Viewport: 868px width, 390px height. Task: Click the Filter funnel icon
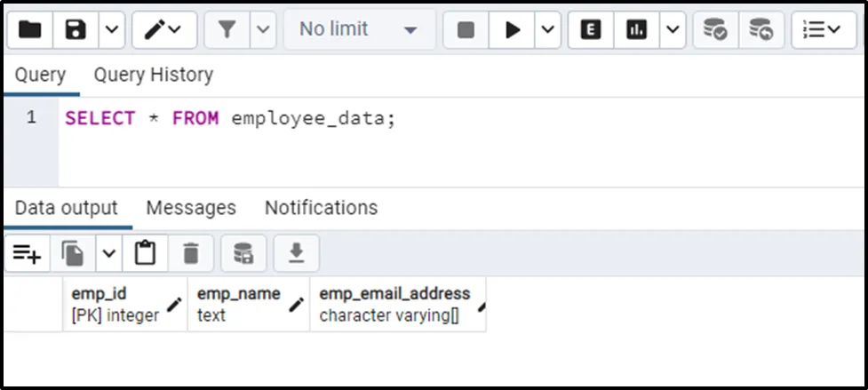coord(227,30)
